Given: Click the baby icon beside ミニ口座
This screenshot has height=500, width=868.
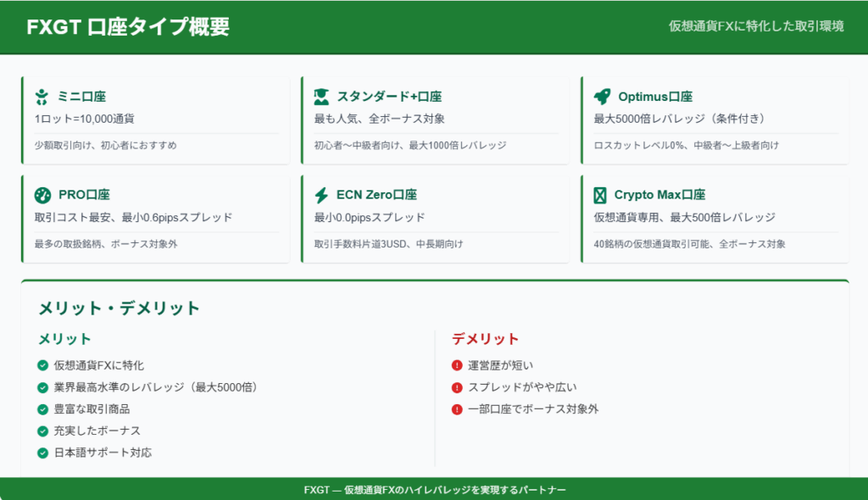Looking at the screenshot, I should click(42, 97).
